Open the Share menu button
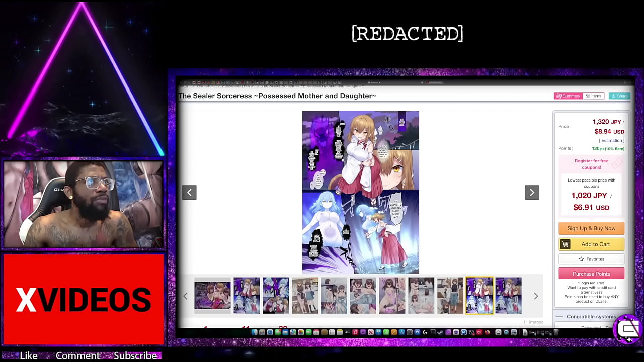Viewport: 644px width, 362px height. [619, 96]
